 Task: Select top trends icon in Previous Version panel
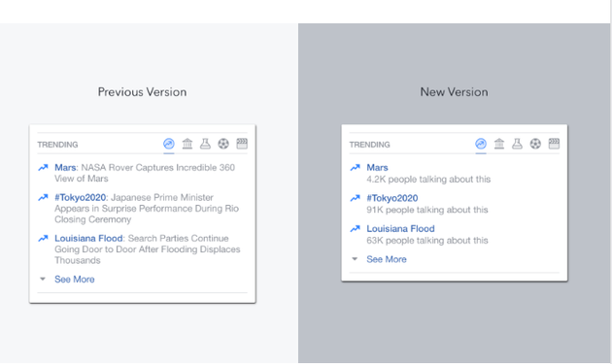[x=169, y=144]
